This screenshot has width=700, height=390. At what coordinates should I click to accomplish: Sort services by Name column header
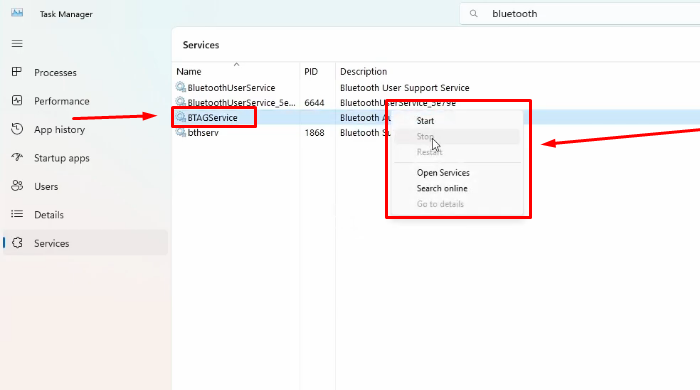[189, 71]
